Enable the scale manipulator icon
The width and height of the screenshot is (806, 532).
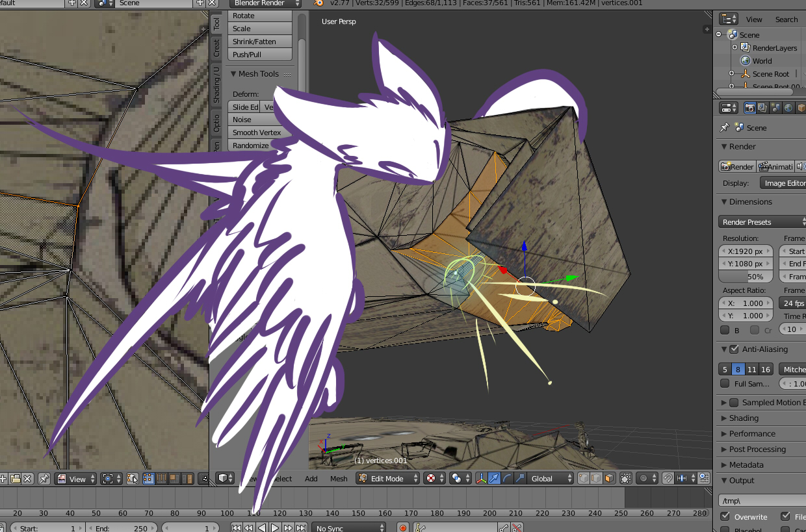point(520,479)
